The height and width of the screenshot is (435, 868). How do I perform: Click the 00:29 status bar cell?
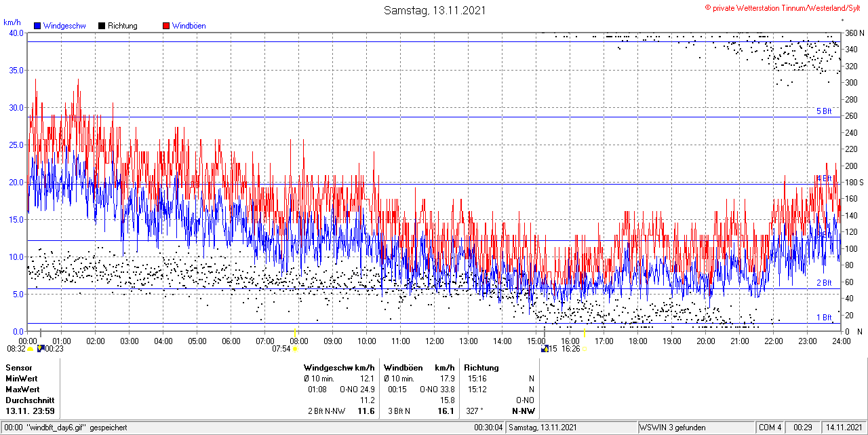(804, 428)
